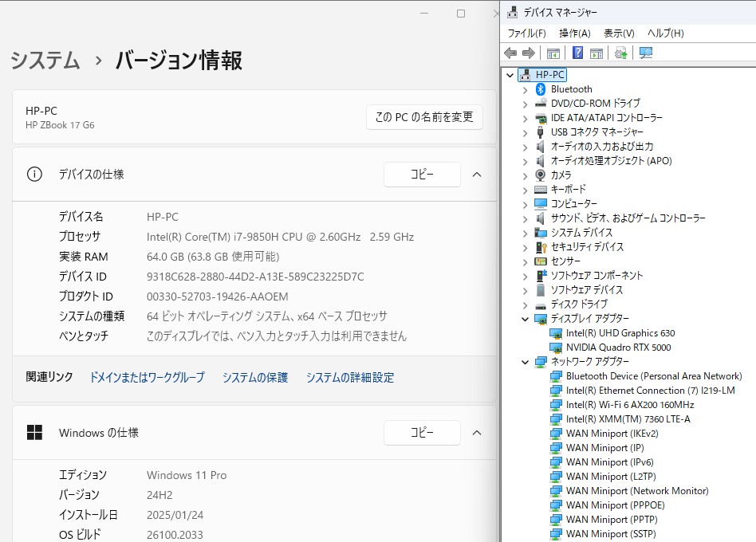
Task: Select Bluetooth Device (Personal Area Network)
Action: (654, 375)
